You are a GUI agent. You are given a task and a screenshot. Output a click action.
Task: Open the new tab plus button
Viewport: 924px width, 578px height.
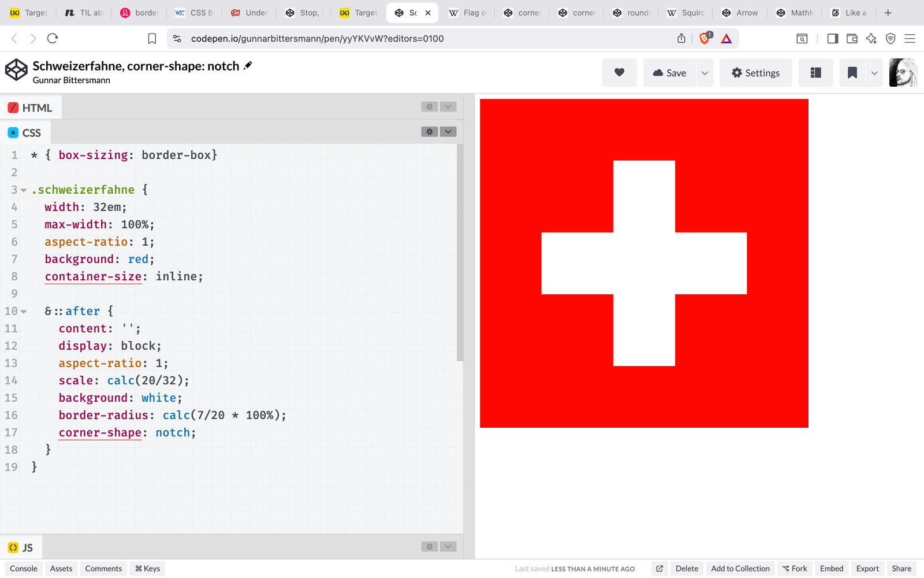[x=888, y=13]
